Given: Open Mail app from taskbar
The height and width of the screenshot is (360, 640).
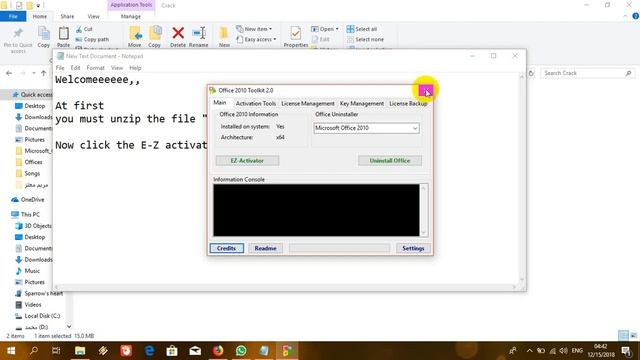Looking at the screenshot, I should [195, 351].
